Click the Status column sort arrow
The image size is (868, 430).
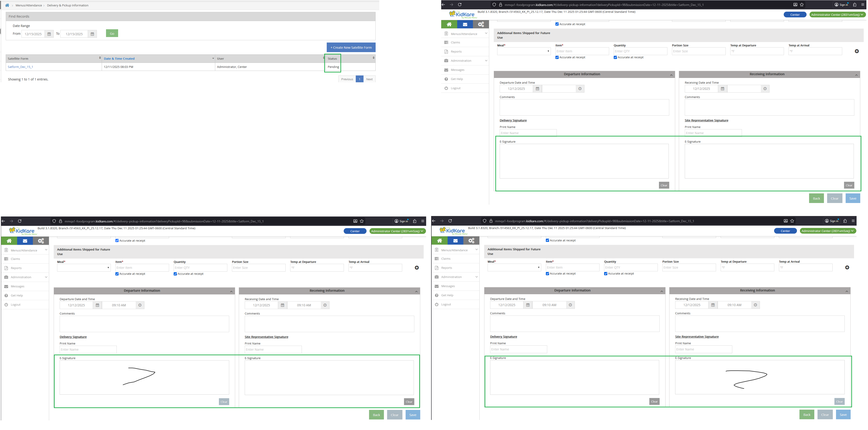(x=373, y=58)
